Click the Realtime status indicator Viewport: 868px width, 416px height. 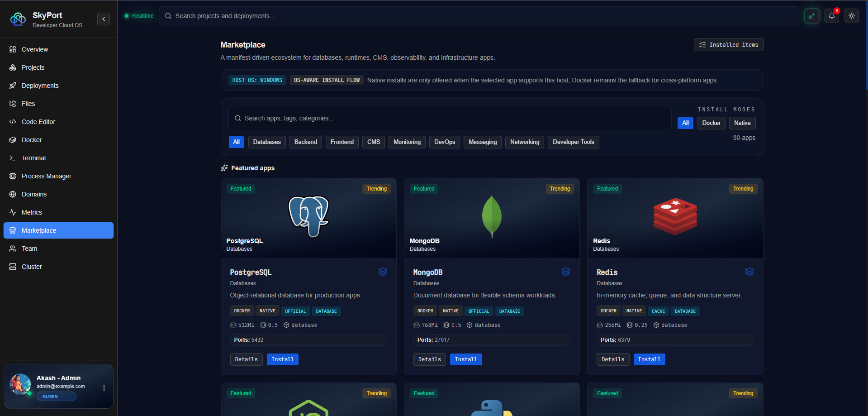pos(139,16)
